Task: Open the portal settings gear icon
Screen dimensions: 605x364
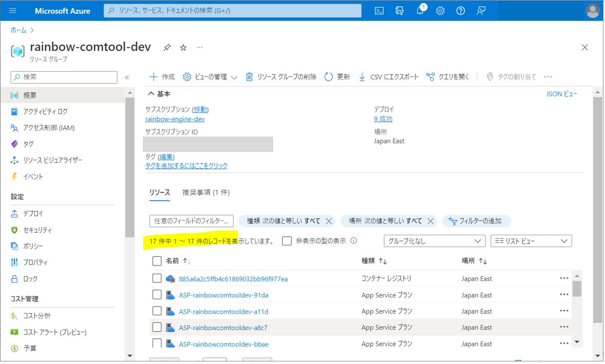Action: coord(440,11)
